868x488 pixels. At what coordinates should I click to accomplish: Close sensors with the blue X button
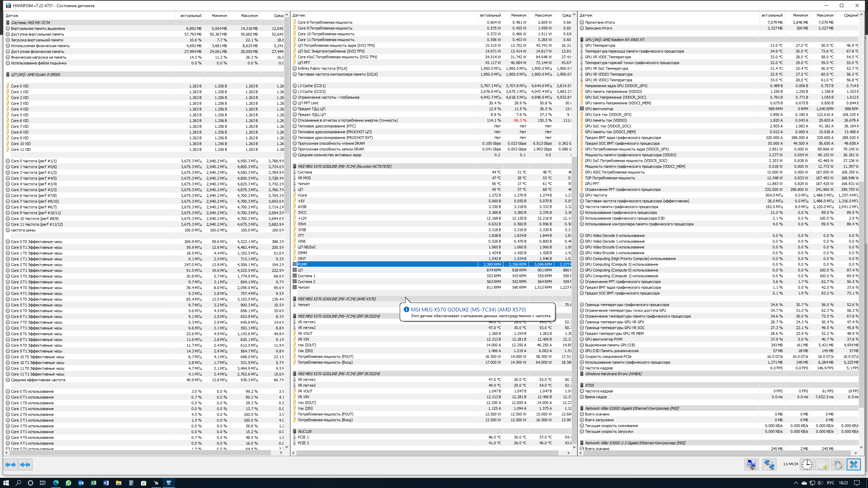(853, 464)
